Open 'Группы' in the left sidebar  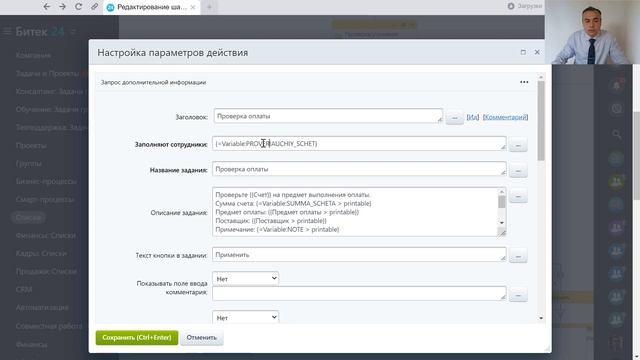pos(29,164)
